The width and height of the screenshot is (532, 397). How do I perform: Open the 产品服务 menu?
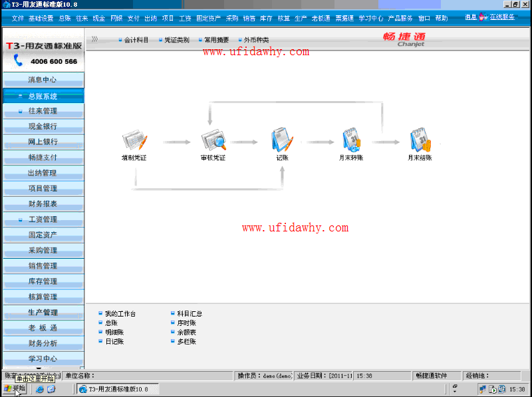pos(400,19)
